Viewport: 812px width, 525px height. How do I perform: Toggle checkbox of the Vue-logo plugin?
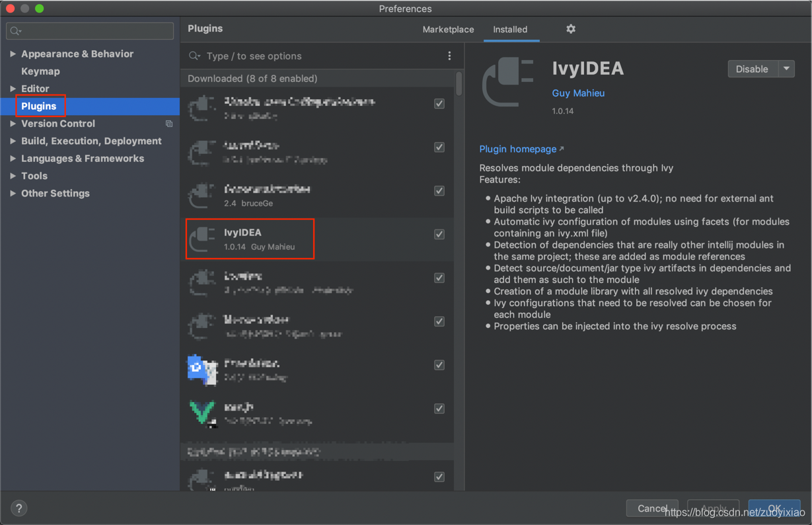pyautogui.click(x=439, y=409)
